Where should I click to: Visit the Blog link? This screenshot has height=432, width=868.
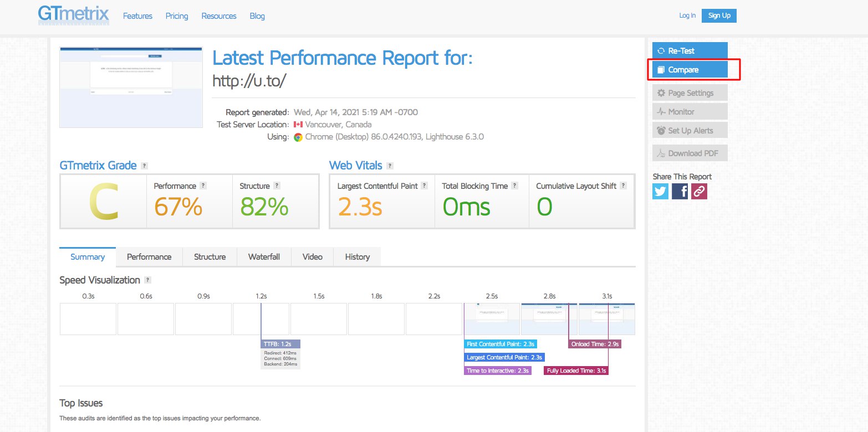click(x=257, y=16)
